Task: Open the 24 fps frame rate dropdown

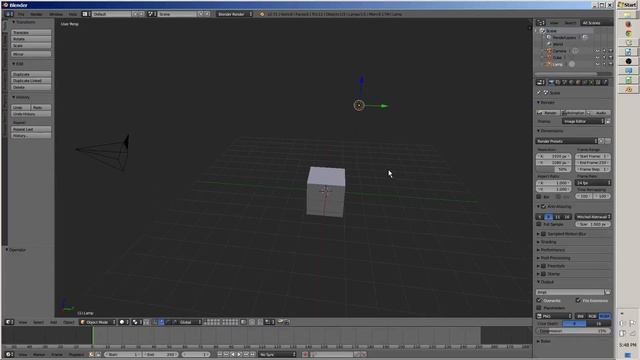Action: pyautogui.click(x=593, y=183)
